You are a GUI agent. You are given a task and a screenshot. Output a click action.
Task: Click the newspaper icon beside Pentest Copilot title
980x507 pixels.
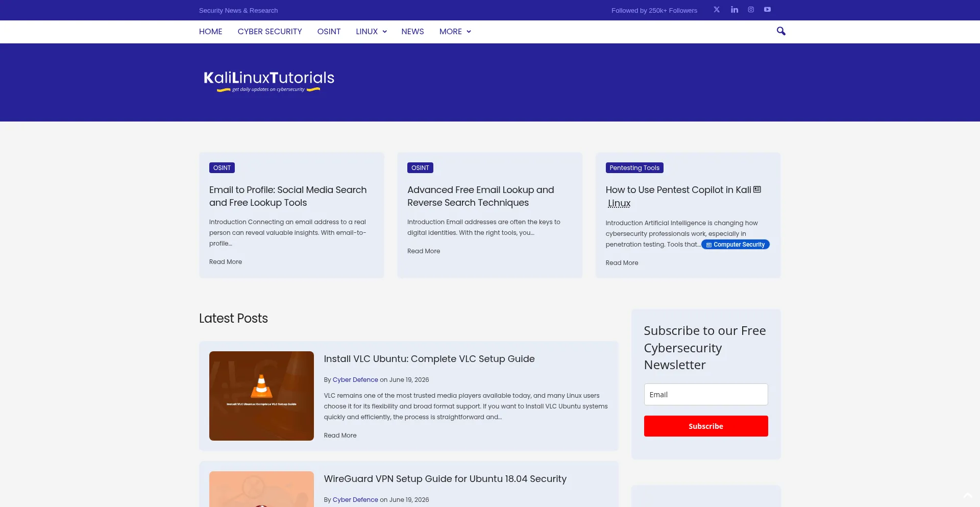[757, 189]
